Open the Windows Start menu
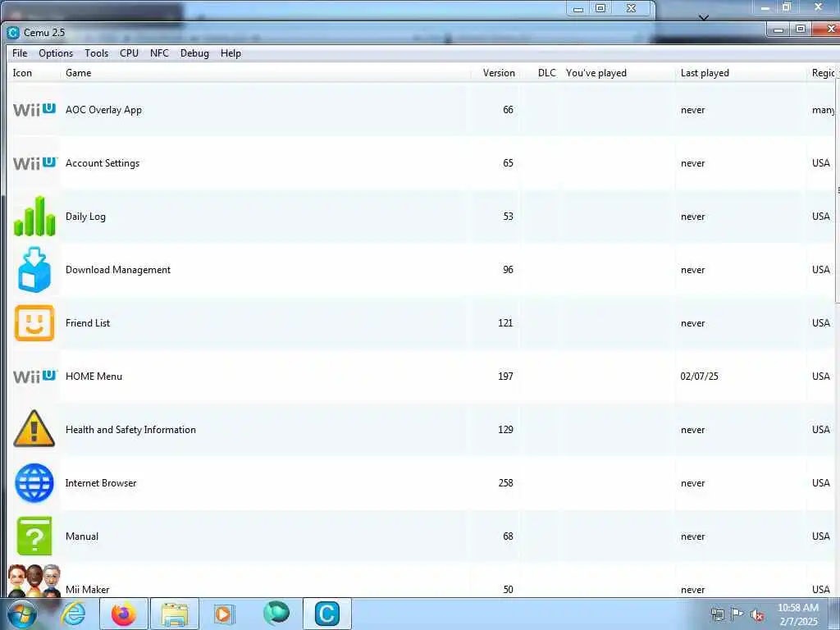This screenshot has height=630, width=840. (x=22, y=614)
